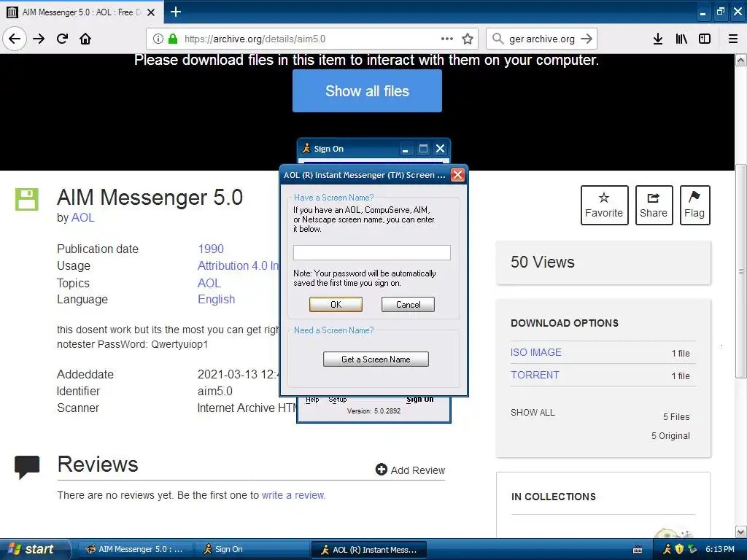
Task: Click the green floppy disk software icon
Action: [27, 199]
